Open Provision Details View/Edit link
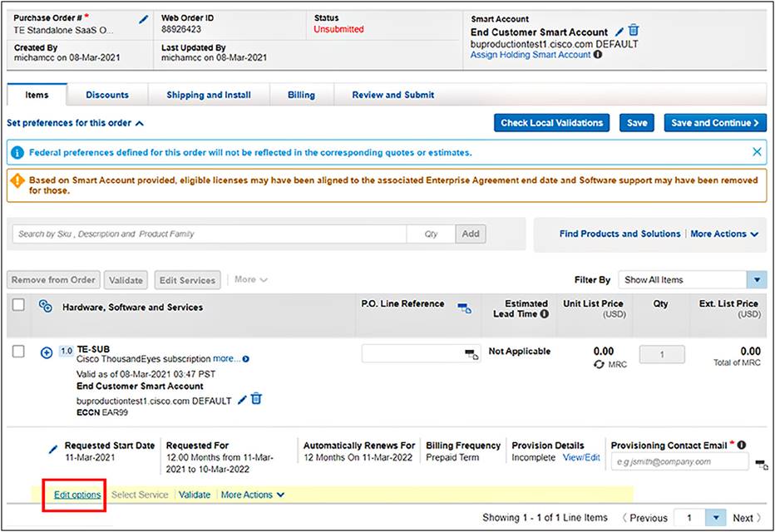Image resolution: width=775 pixels, height=532 pixels. 581,457
